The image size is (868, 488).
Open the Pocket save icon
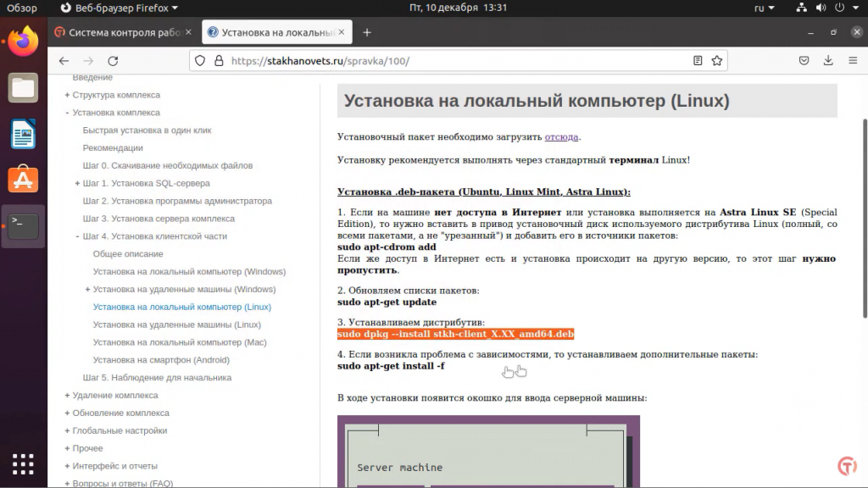pos(804,61)
